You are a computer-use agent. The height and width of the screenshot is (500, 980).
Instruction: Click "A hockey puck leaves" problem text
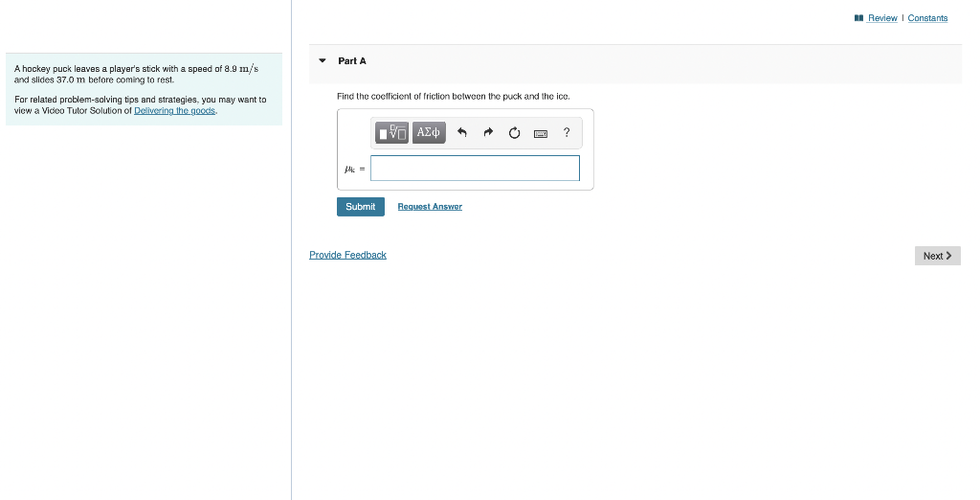click(x=136, y=74)
